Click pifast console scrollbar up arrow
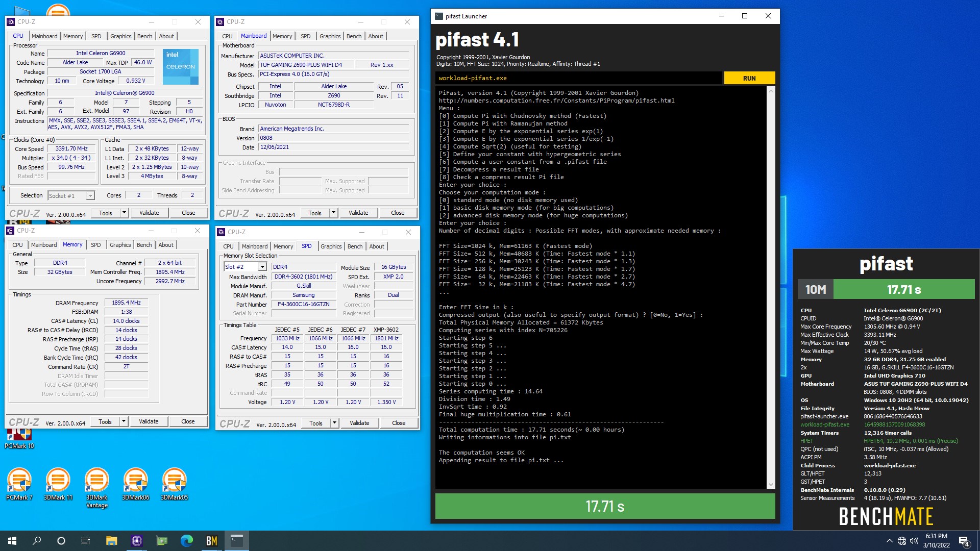The height and width of the screenshot is (551, 980). point(771,91)
